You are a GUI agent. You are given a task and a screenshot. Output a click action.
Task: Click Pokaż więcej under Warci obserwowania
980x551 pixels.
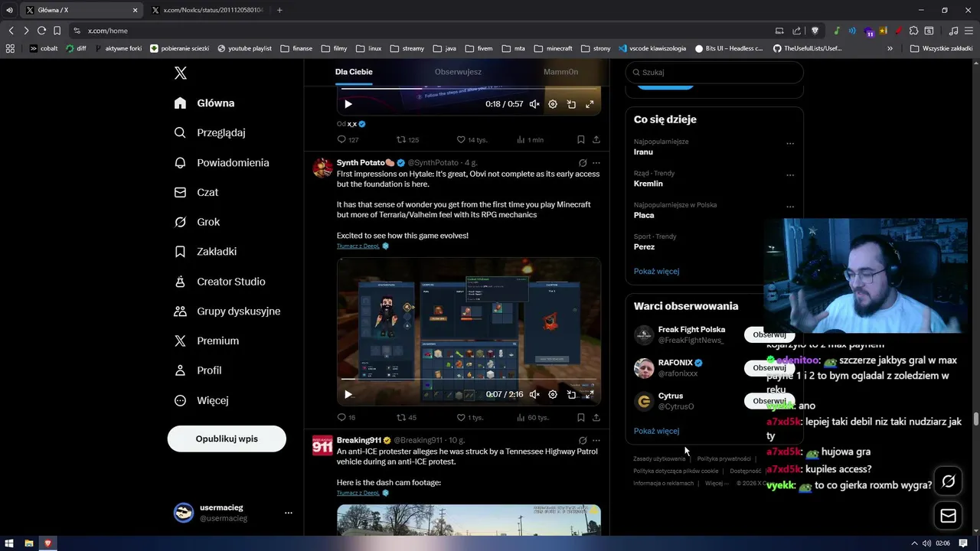pos(656,431)
